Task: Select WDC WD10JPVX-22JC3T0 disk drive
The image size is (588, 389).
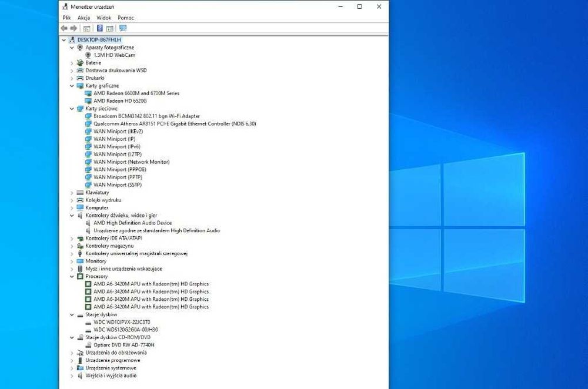Action: click(x=122, y=322)
